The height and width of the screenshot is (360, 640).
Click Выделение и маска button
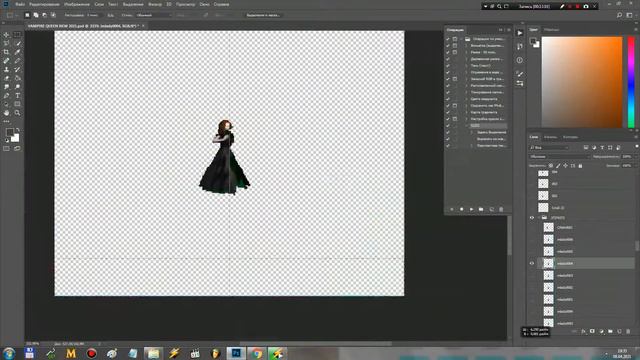click(x=263, y=15)
